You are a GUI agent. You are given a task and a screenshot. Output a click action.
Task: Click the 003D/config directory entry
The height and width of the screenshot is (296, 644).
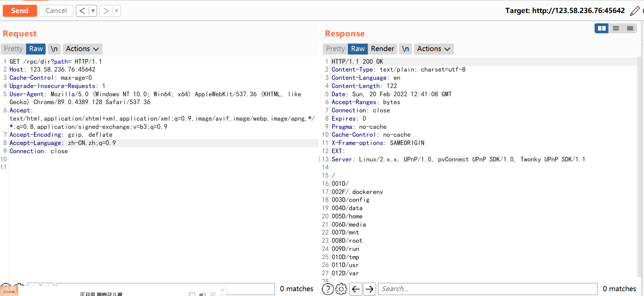coord(351,200)
